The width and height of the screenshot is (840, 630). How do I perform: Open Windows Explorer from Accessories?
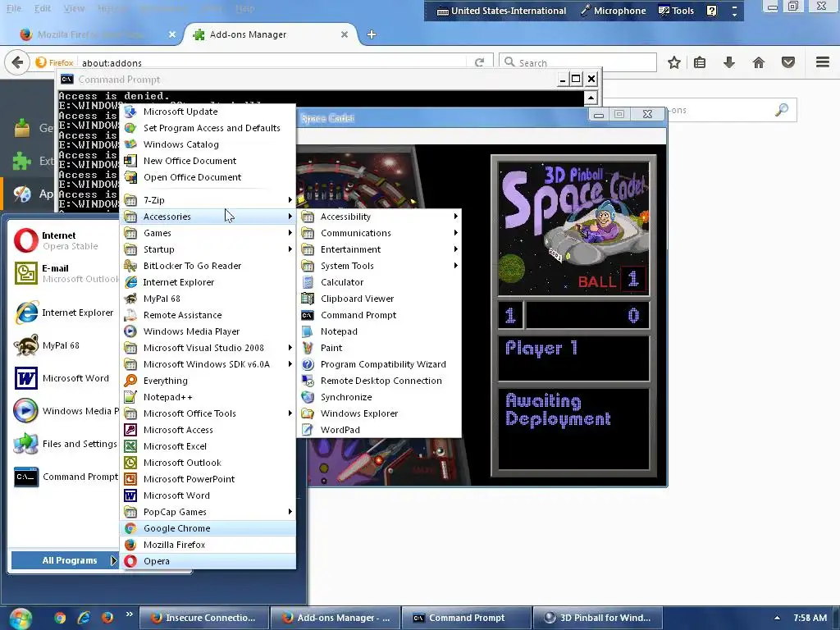pos(379,413)
